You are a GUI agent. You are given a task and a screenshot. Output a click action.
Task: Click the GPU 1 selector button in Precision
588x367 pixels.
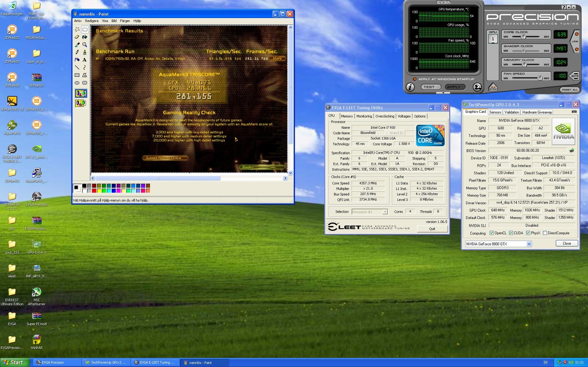tap(493, 39)
